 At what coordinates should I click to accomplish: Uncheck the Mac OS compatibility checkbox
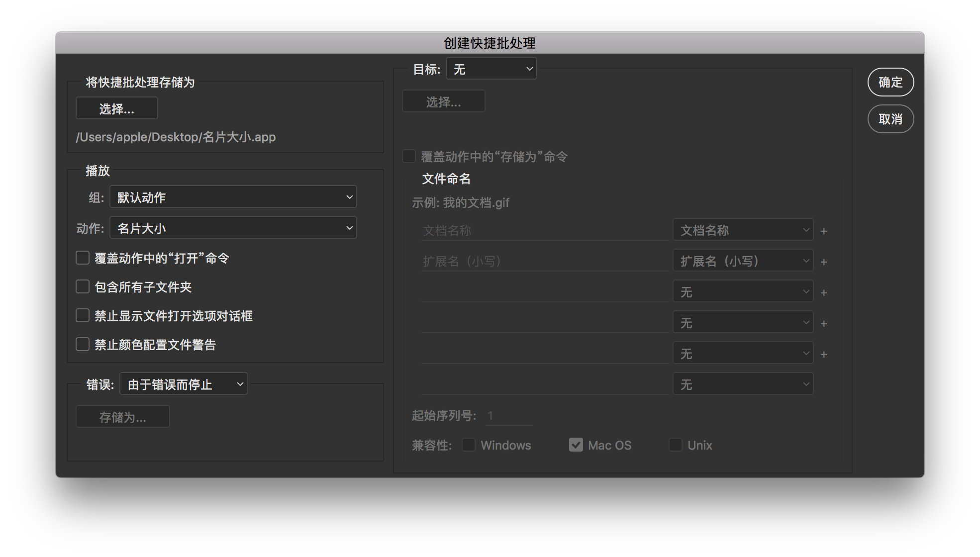576,445
